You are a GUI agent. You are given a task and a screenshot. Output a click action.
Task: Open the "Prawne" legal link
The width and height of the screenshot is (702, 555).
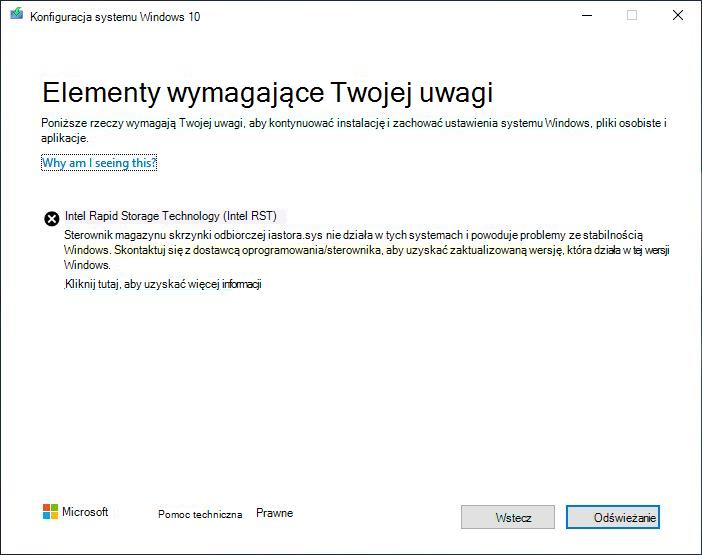274,513
